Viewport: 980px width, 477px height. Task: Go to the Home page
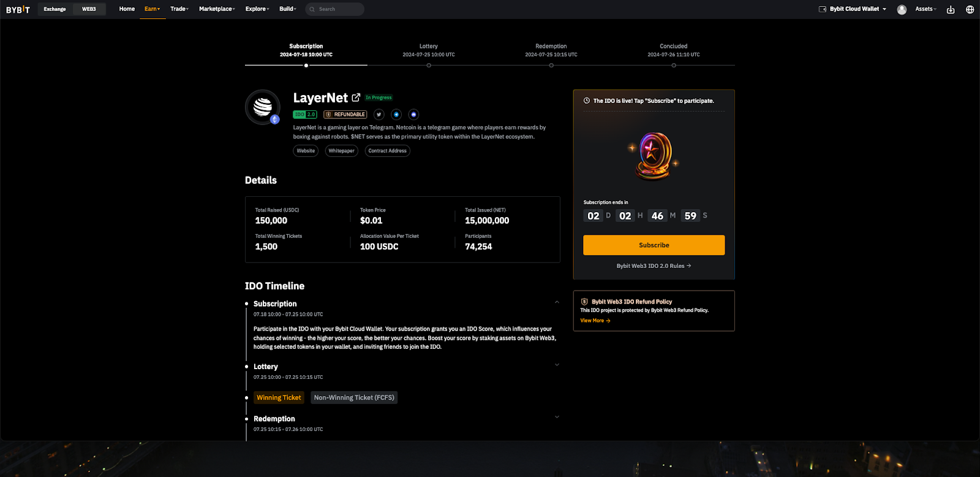click(127, 9)
